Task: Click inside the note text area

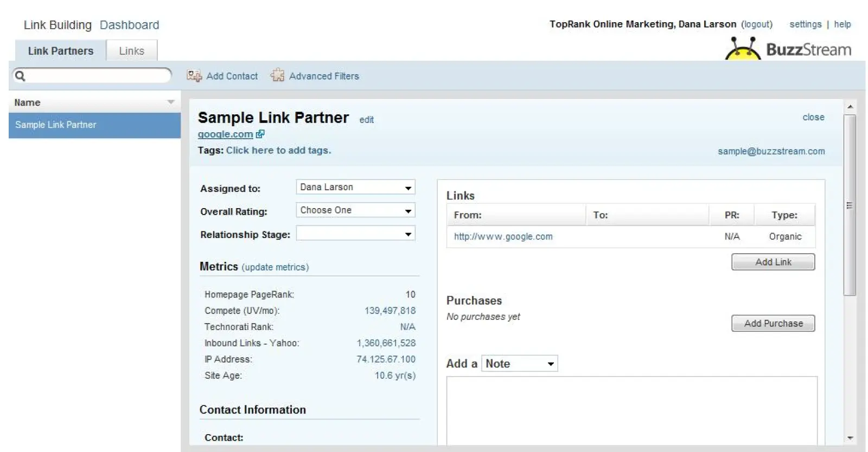Action: pyautogui.click(x=631, y=409)
